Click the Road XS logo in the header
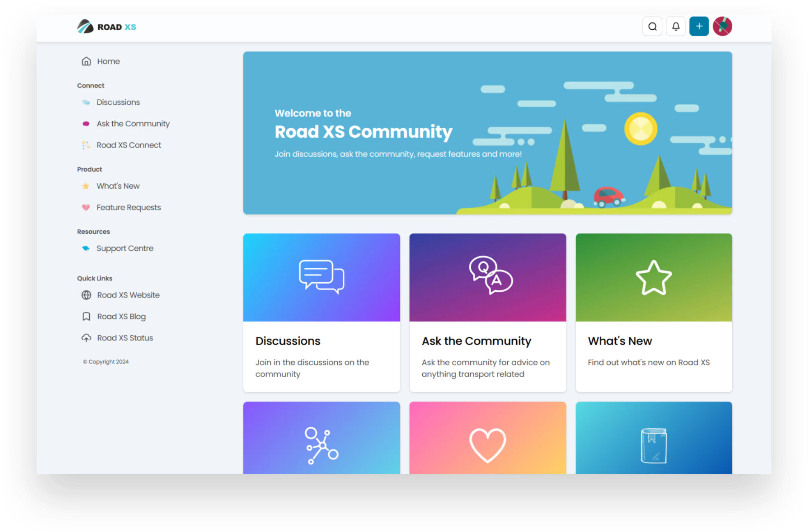This screenshot has height=532, width=808. (x=106, y=26)
